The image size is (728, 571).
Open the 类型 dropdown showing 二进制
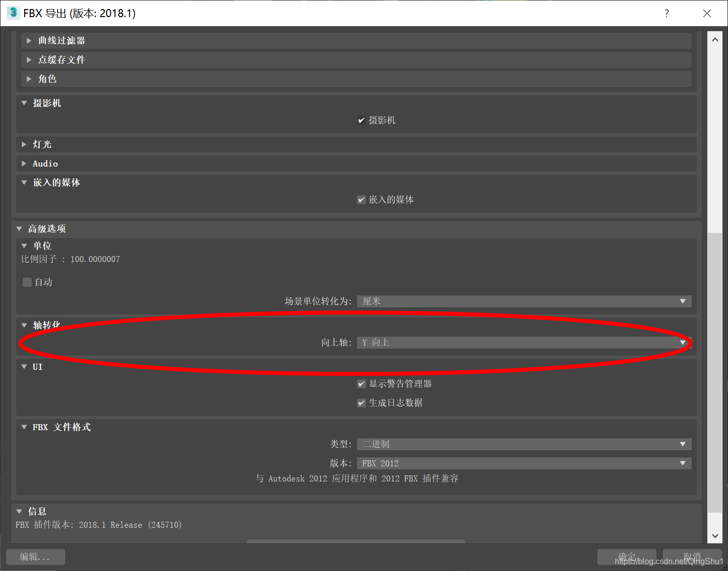click(x=524, y=444)
